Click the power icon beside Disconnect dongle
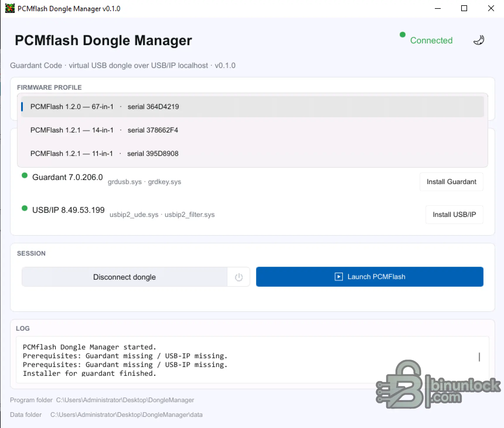The image size is (504, 428). [x=239, y=277]
